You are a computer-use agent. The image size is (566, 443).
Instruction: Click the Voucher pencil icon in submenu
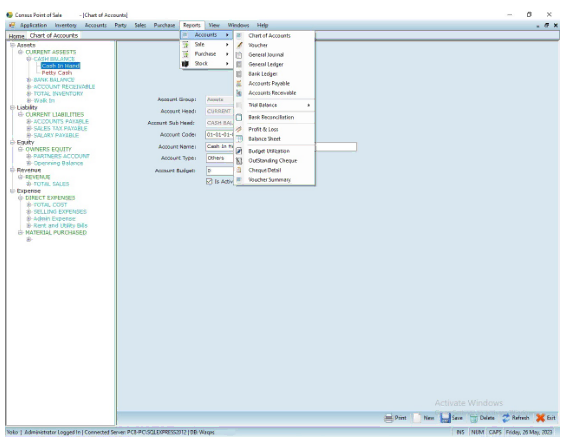(239, 45)
